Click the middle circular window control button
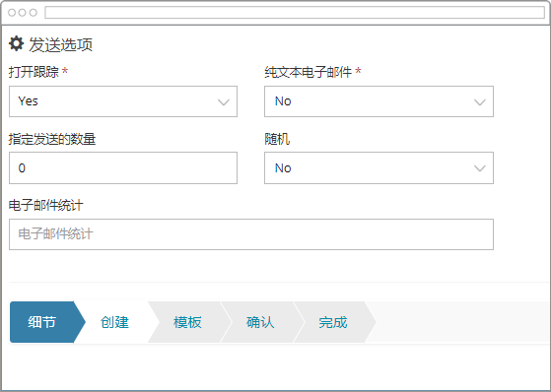The image size is (551, 392). [22, 13]
